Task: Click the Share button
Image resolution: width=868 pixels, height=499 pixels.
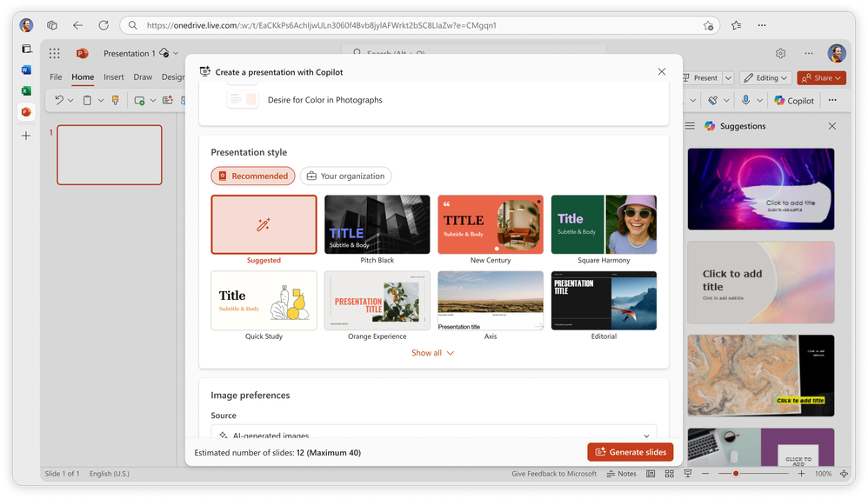Action: [822, 78]
